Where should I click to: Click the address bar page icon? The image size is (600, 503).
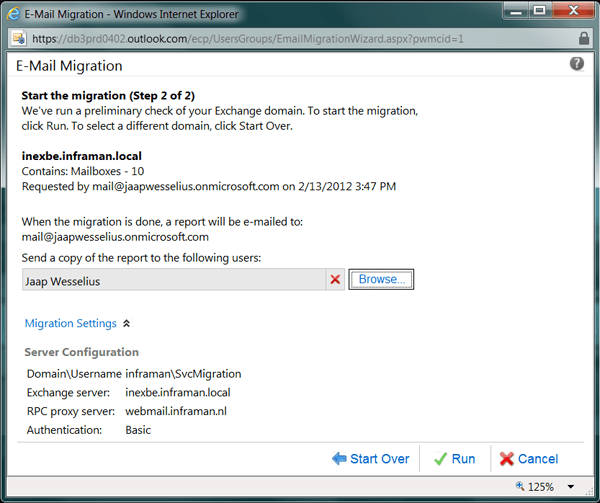(19, 38)
